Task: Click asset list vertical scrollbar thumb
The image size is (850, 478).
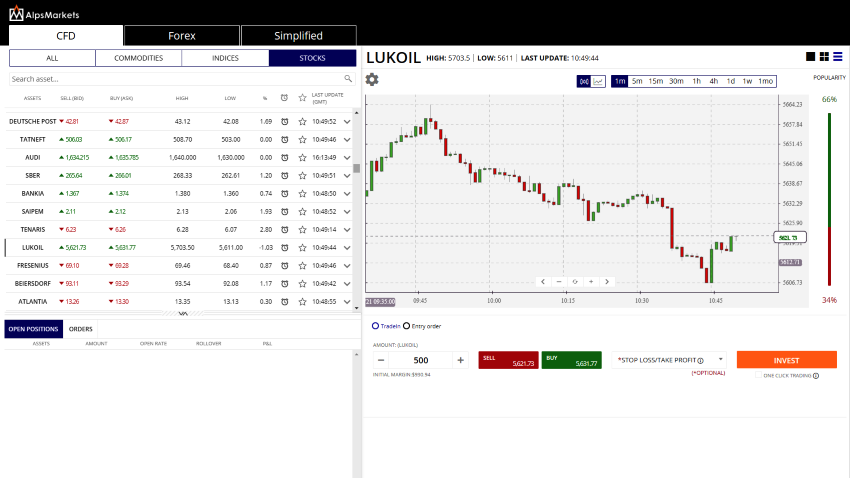Action: click(x=356, y=169)
